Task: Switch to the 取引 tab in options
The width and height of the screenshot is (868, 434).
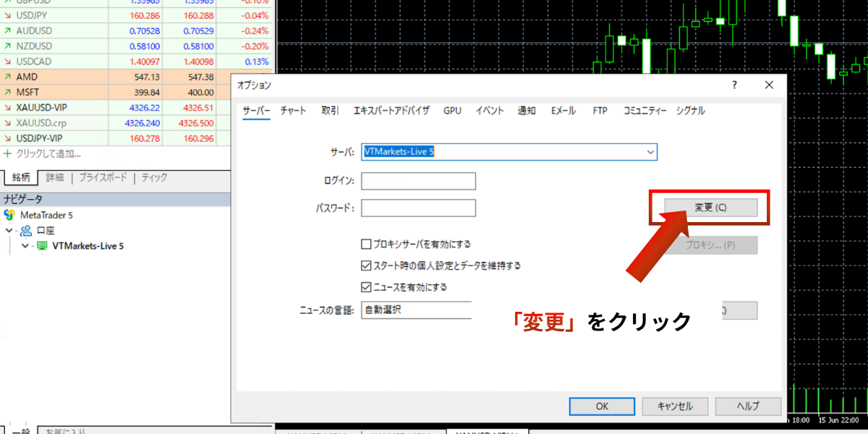Action: [x=330, y=111]
